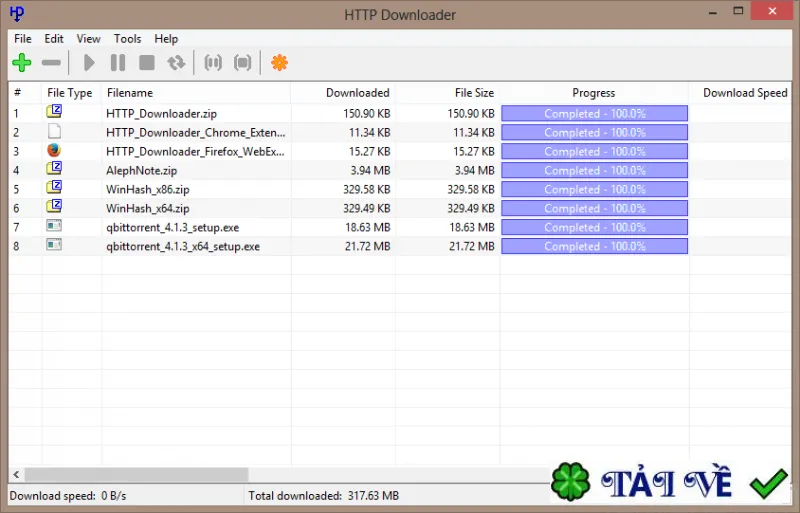The image size is (800, 513).
Task: Stop downloads with the square stop icon
Action: coord(147,63)
